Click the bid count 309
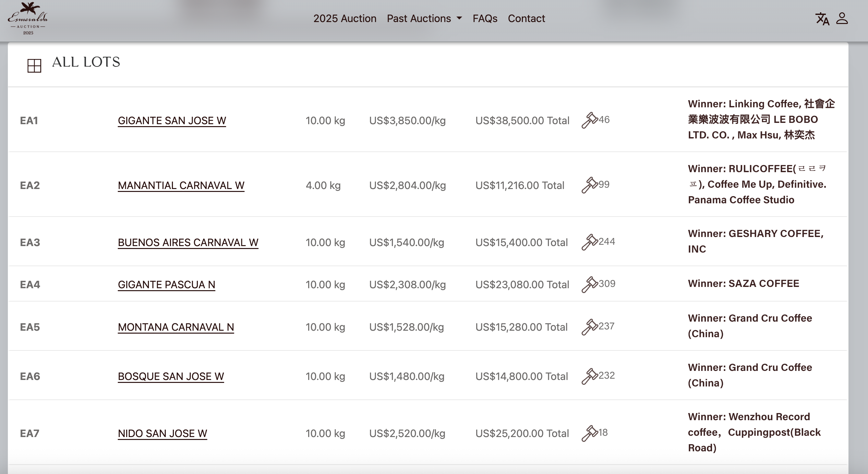This screenshot has height=474, width=868. [x=607, y=284]
